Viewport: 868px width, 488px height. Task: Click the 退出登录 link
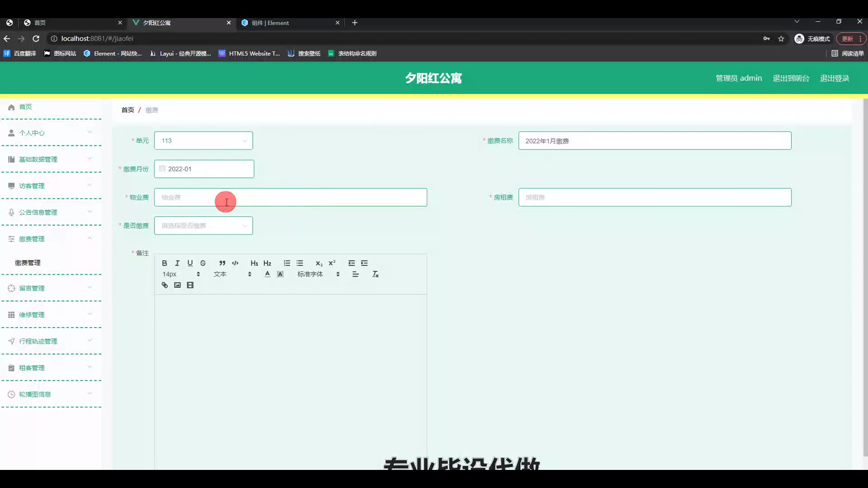click(834, 78)
